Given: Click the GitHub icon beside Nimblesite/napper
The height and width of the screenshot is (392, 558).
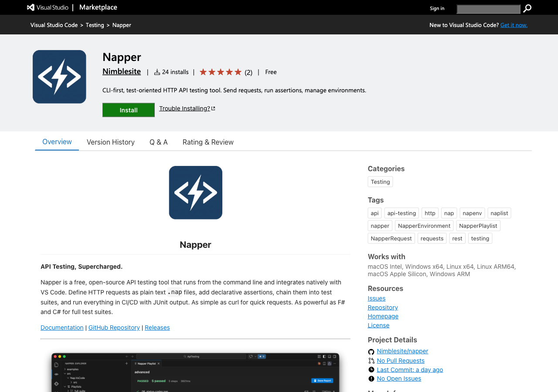Looking at the screenshot, I should pyautogui.click(x=371, y=352).
